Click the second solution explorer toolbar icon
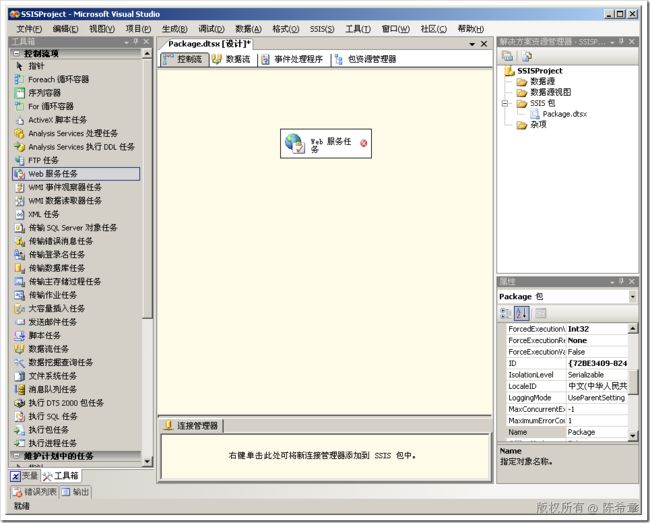Viewport: 650px width, 523px height. click(x=526, y=56)
